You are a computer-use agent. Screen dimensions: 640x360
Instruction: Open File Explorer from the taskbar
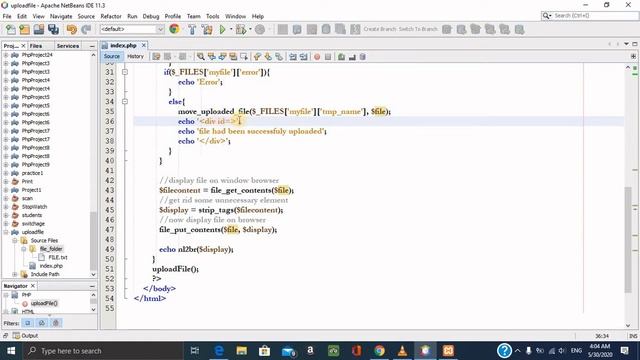(x=242, y=351)
